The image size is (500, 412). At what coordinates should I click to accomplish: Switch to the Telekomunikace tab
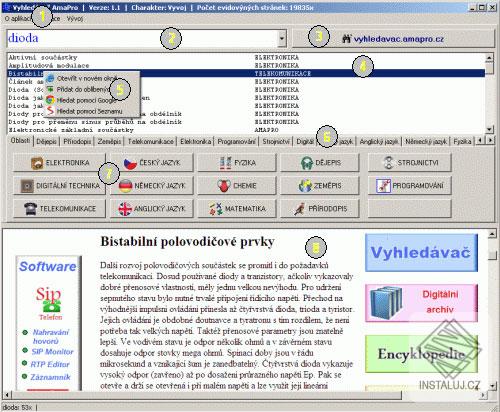[151, 142]
